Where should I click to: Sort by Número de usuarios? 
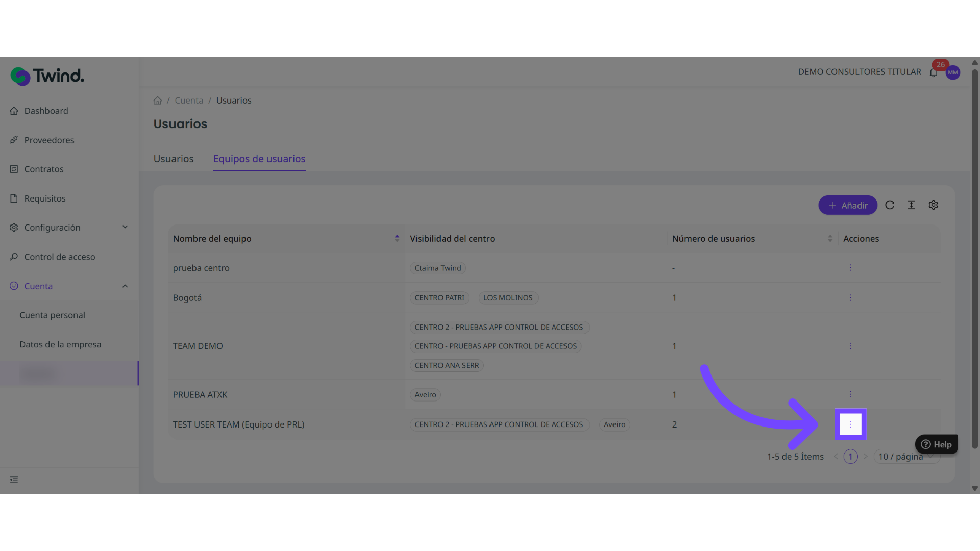[x=830, y=238]
